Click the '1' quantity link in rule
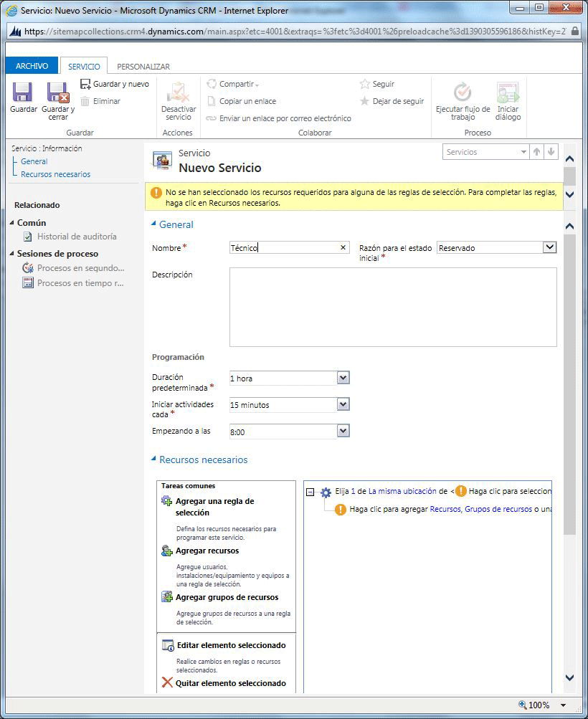 354,491
